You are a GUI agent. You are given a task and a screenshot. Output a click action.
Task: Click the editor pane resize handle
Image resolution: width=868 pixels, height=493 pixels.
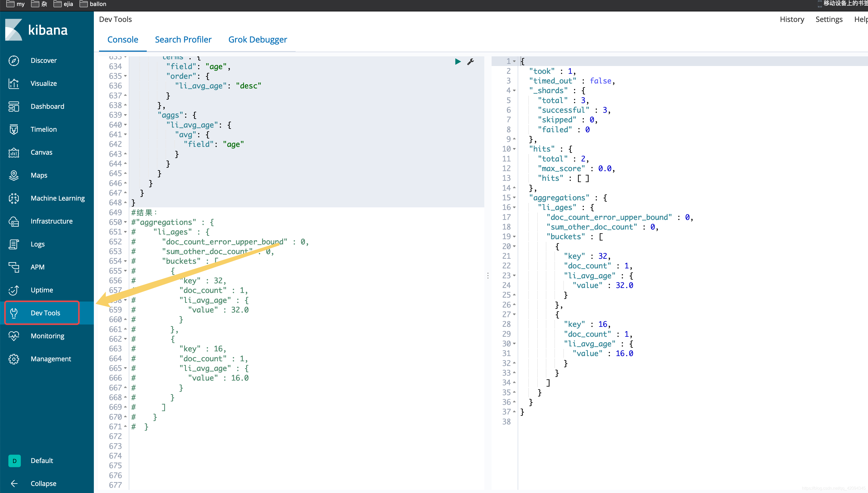pyautogui.click(x=488, y=276)
